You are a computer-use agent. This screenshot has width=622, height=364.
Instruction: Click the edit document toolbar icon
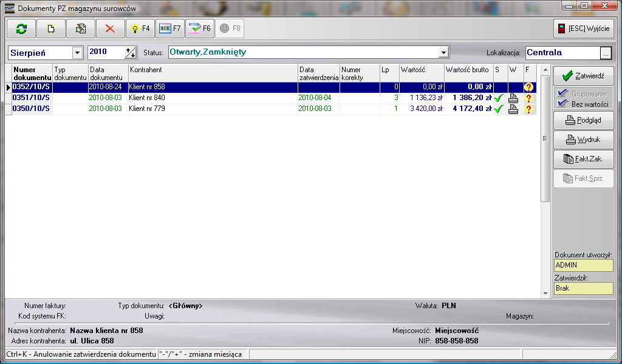click(x=81, y=29)
